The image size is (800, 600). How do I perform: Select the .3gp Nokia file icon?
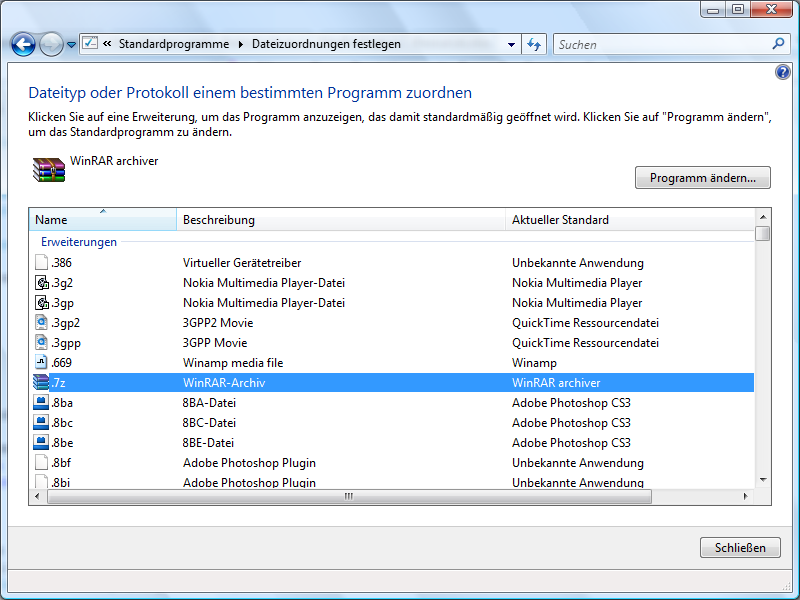point(41,303)
